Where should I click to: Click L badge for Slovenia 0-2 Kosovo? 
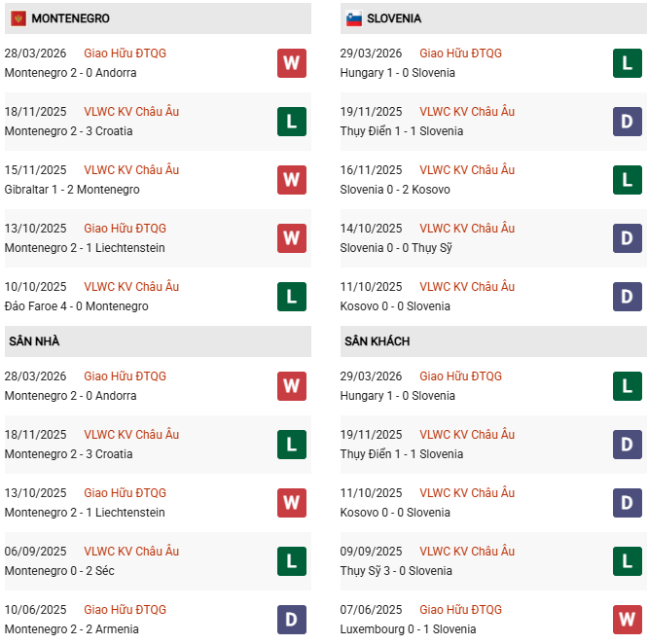628,180
